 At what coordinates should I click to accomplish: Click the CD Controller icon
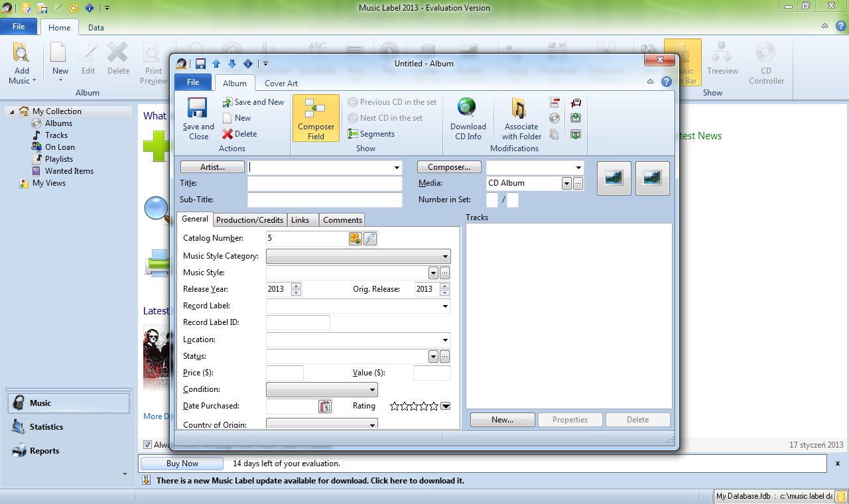pyautogui.click(x=765, y=53)
